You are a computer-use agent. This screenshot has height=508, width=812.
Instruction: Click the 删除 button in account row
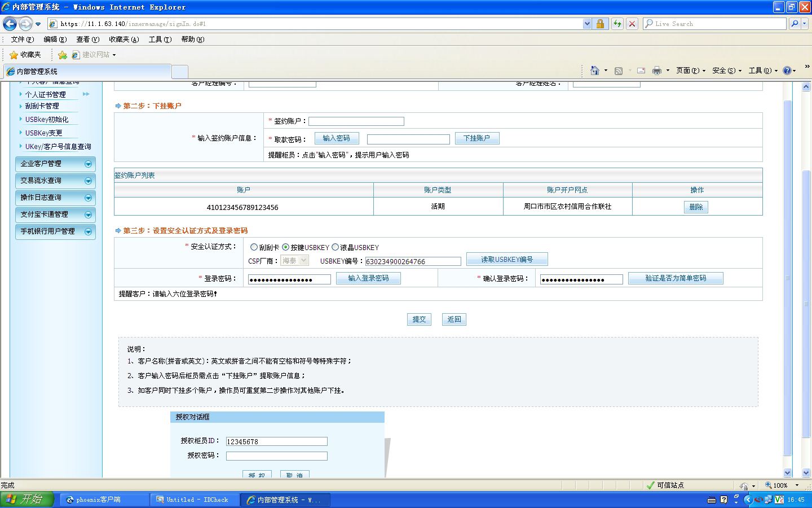point(696,207)
